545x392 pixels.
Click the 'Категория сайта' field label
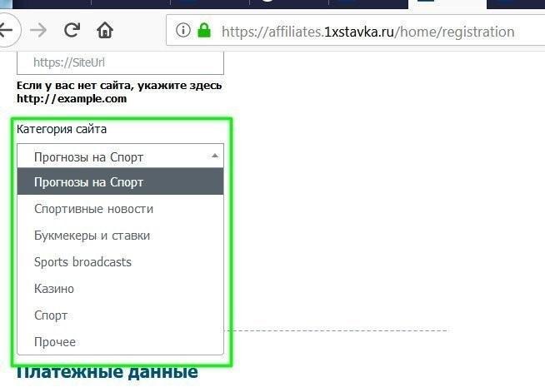point(62,129)
